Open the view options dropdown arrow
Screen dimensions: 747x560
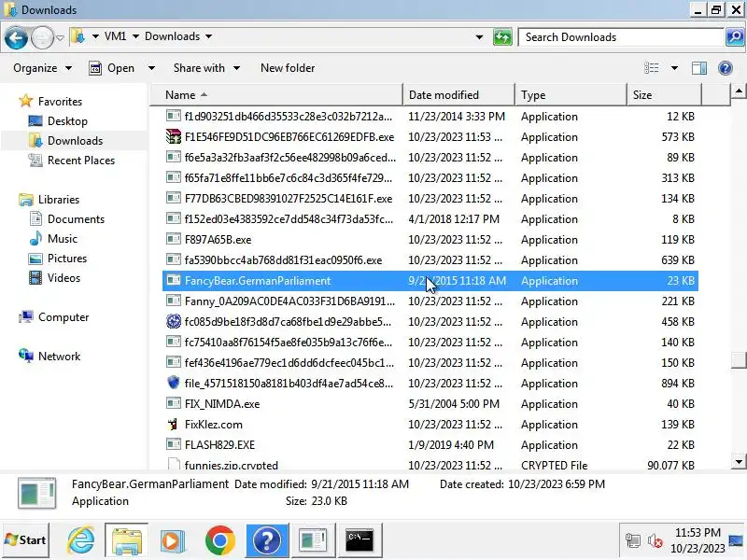[674, 68]
